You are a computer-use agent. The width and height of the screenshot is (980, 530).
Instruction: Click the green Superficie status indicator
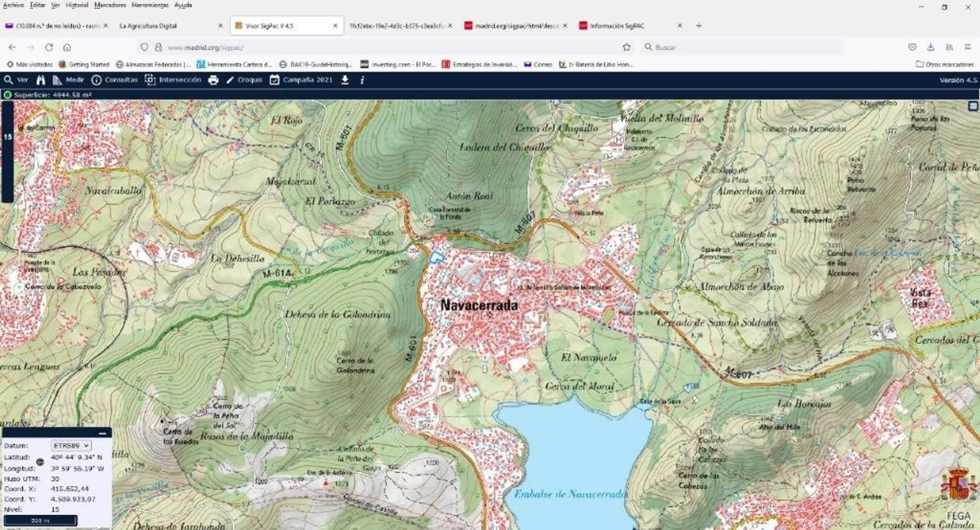click(x=7, y=95)
